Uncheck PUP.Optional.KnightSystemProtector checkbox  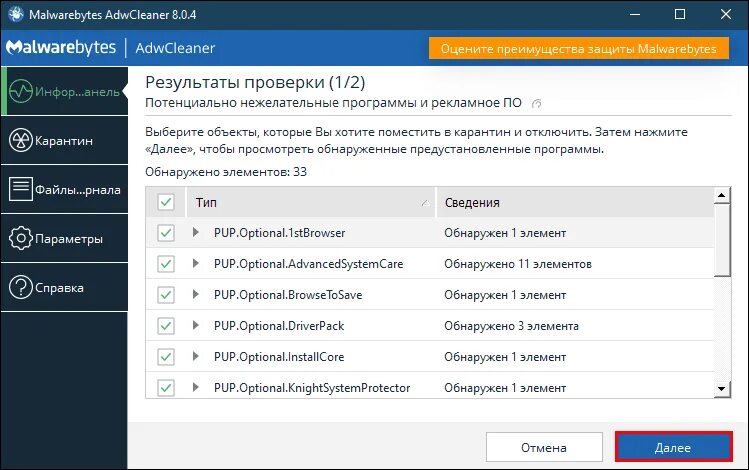pyautogui.click(x=166, y=388)
